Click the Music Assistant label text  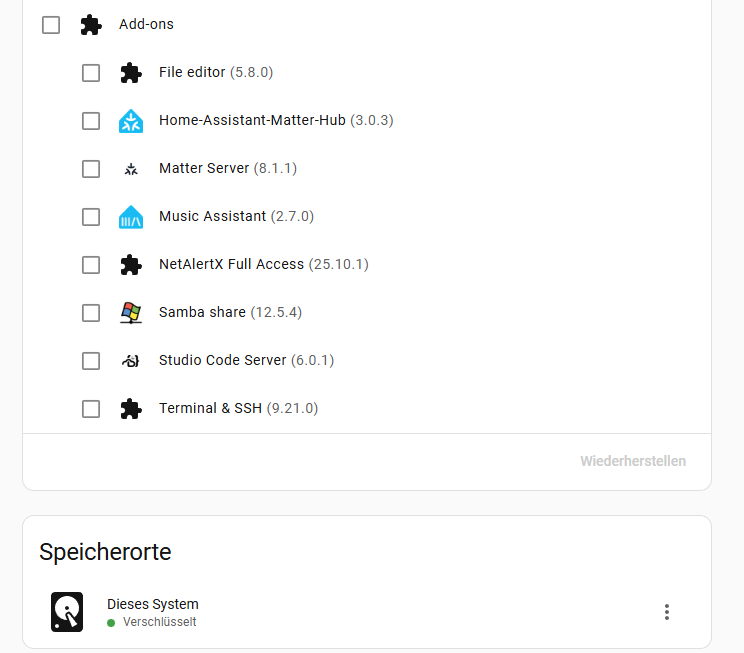pyautogui.click(x=212, y=216)
